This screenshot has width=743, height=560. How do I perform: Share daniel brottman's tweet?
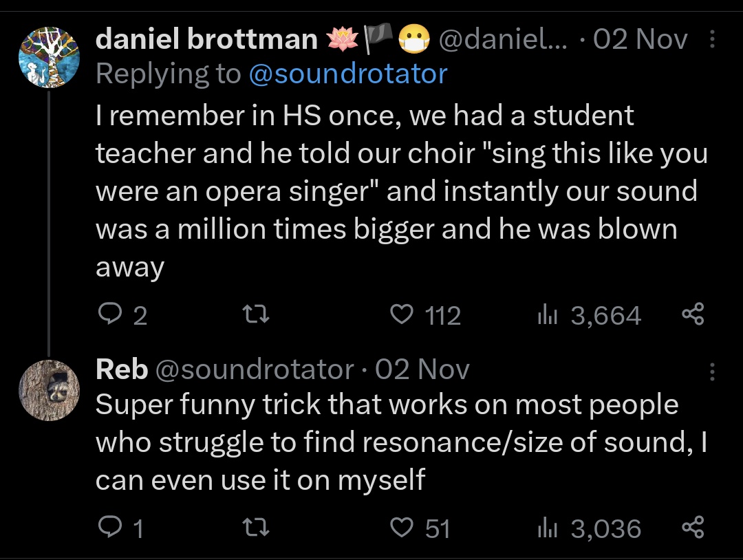(x=693, y=315)
